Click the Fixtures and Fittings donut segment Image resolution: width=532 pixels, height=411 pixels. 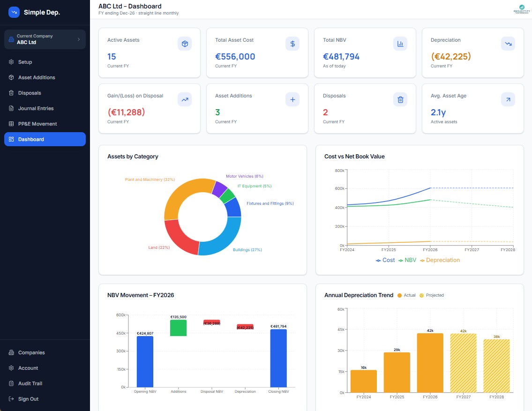[233, 208]
